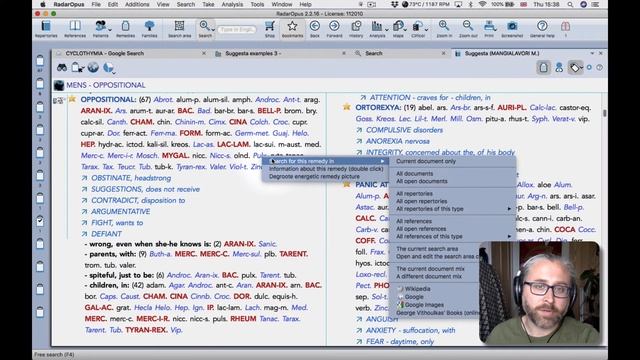Select Wikipedia in the search submenu
Viewport: 640px width, 360px height.
[418, 289]
